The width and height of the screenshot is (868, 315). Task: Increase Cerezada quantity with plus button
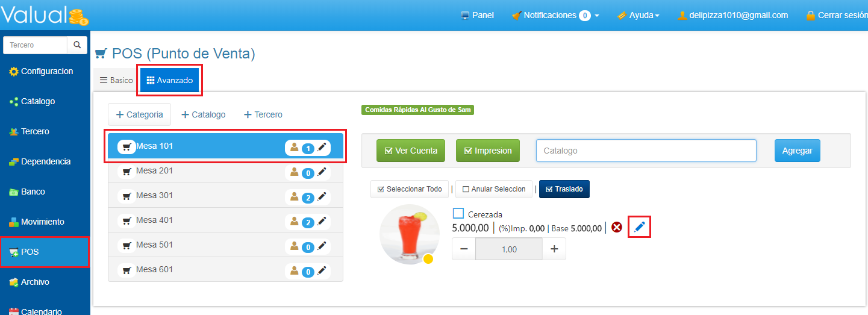tap(554, 249)
